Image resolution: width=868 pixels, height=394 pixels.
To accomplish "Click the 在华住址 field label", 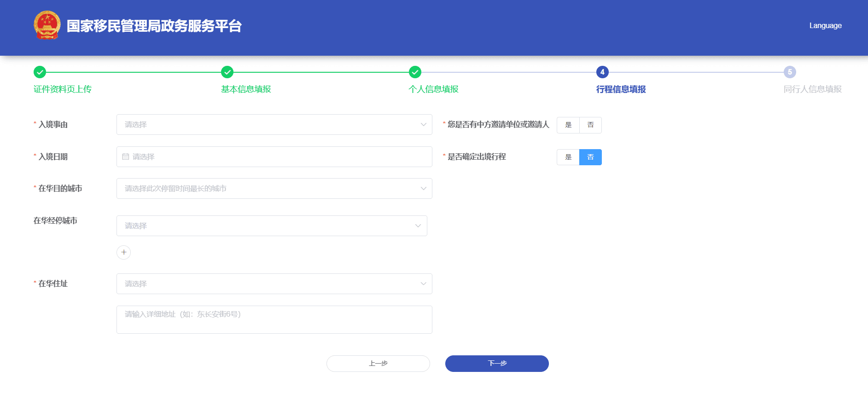I will pyautogui.click(x=53, y=284).
